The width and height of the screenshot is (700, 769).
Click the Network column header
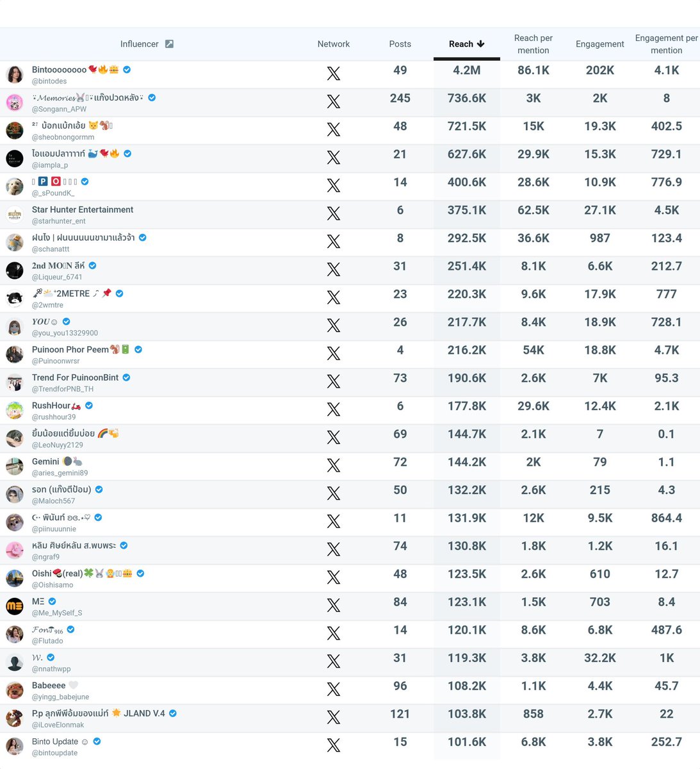[x=334, y=44]
